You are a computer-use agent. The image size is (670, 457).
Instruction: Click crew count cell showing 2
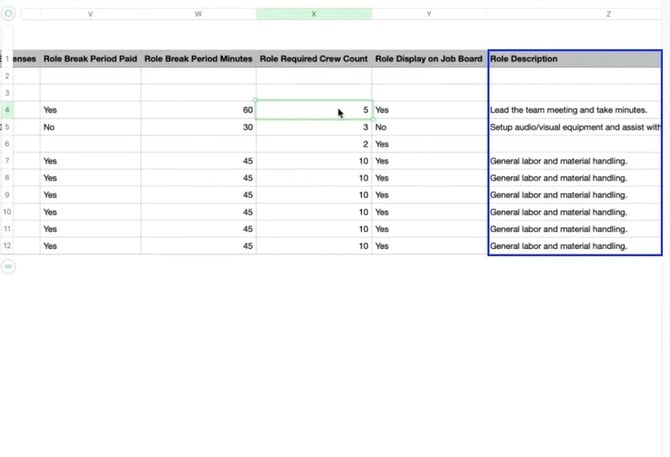[314, 144]
